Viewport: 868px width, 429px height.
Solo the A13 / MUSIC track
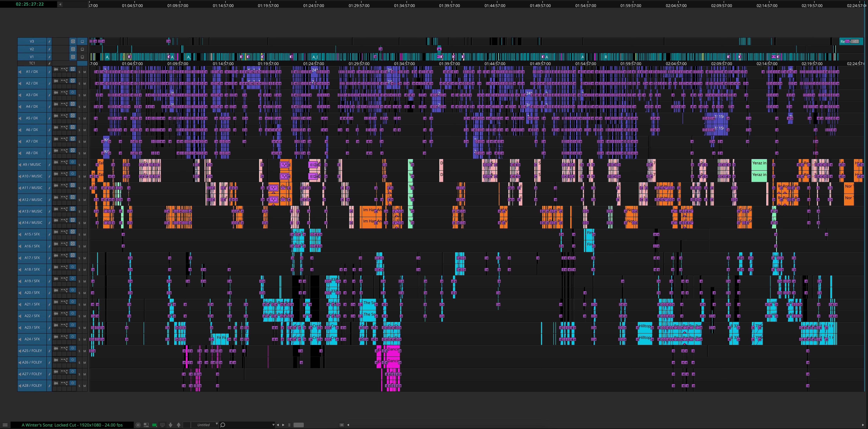80,212
